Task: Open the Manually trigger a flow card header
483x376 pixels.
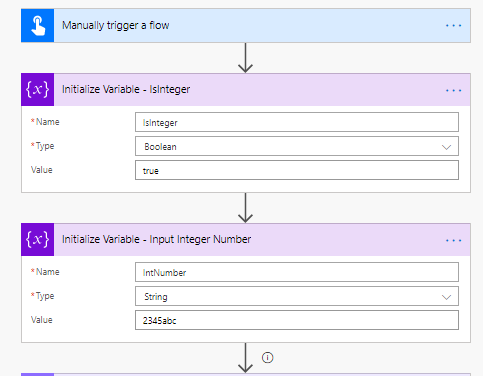Action: click(x=246, y=26)
